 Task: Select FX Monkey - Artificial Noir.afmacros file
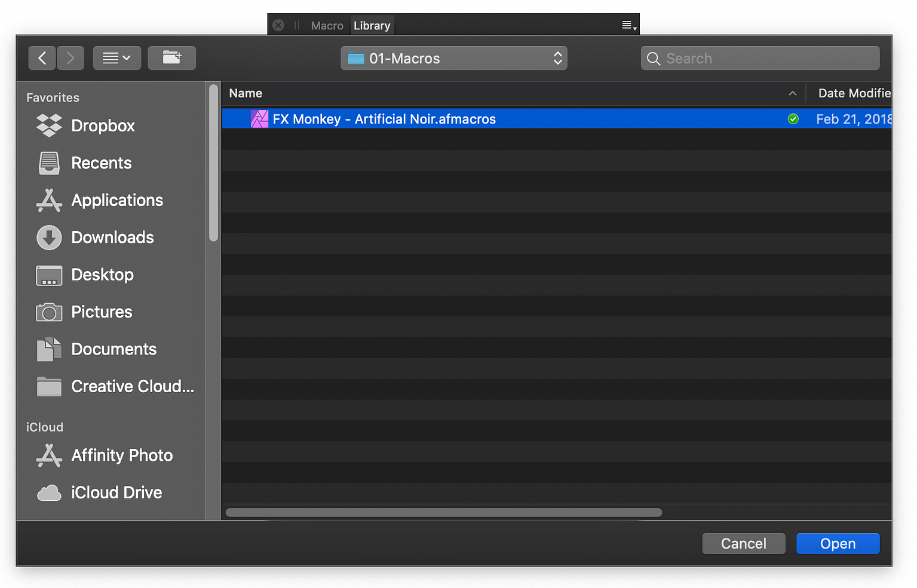[557, 119]
